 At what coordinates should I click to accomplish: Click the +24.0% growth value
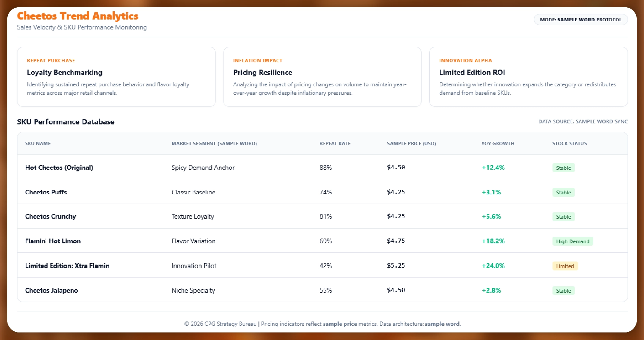[x=493, y=266]
